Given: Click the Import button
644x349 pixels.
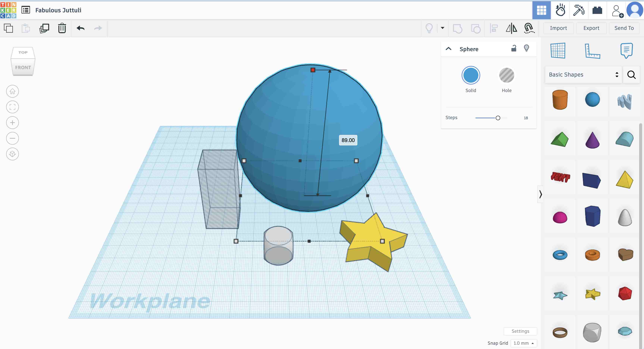Looking at the screenshot, I should pyautogui.click(x=558, y=28).
